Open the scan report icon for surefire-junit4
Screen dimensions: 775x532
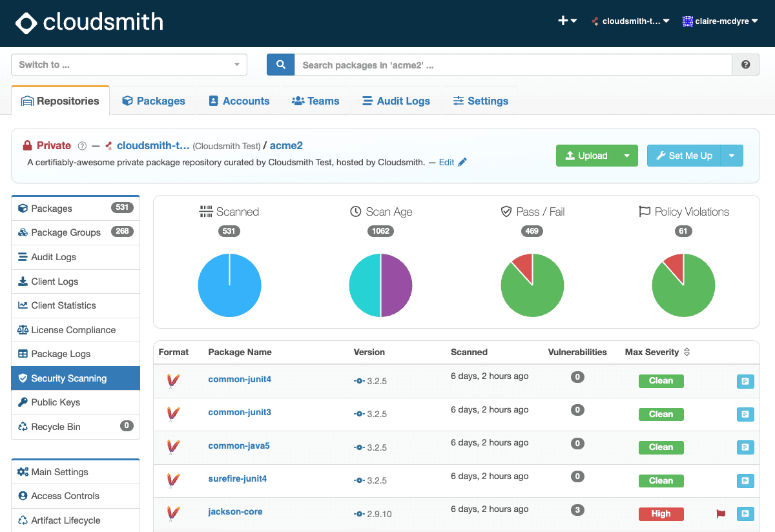pyautogui.click(x=745, y=481)
